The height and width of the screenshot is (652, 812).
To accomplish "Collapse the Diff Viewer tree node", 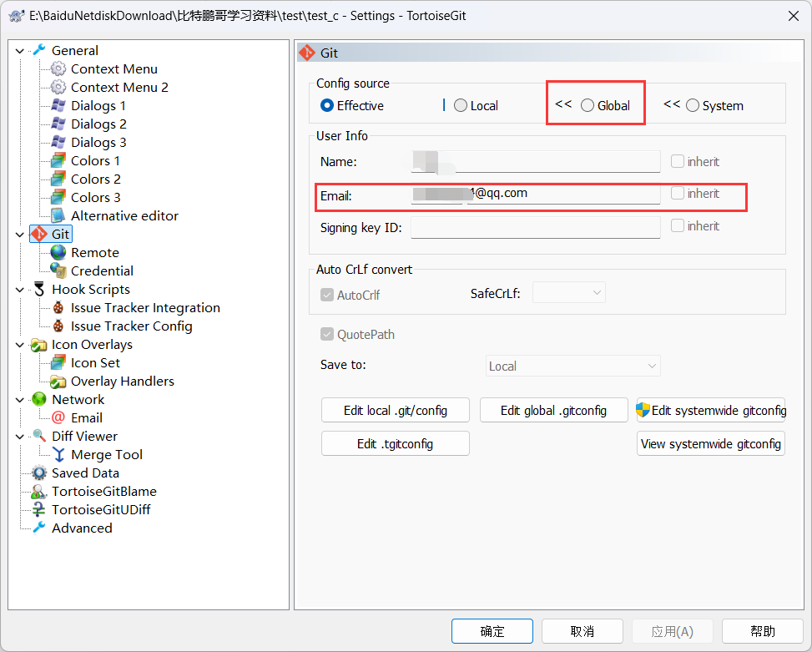I will click(20, 437).
